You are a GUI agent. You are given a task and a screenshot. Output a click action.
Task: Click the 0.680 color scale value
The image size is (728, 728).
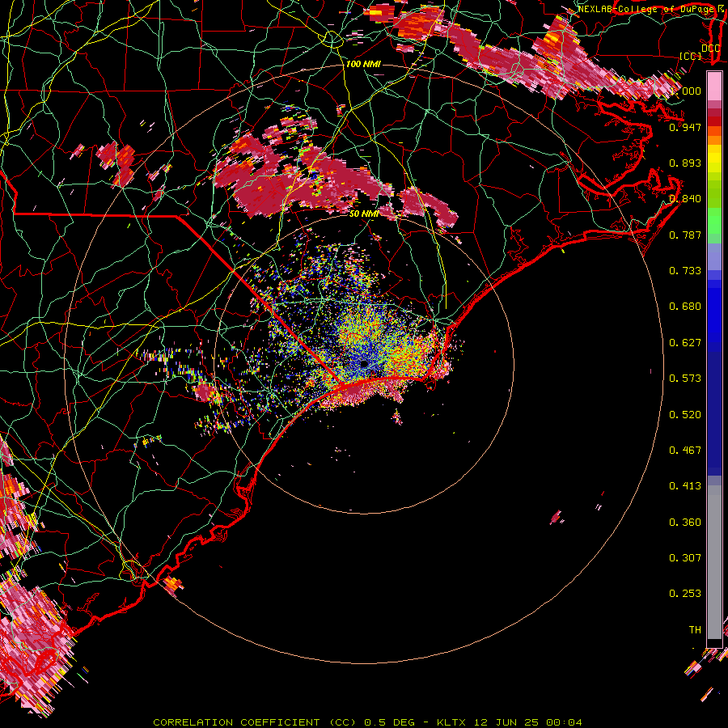tap(685, 306)
